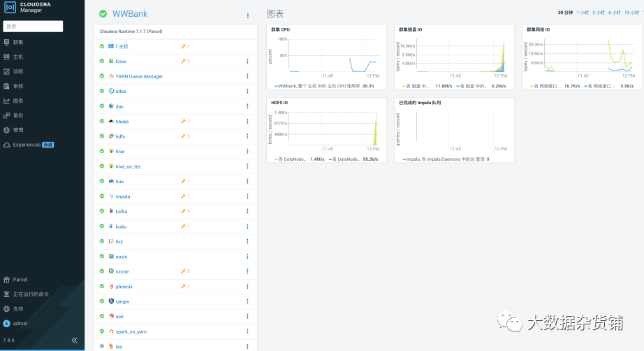Click the impala configuration wrench icon
The width and height of the screenshot is (644, 351).
183,196
